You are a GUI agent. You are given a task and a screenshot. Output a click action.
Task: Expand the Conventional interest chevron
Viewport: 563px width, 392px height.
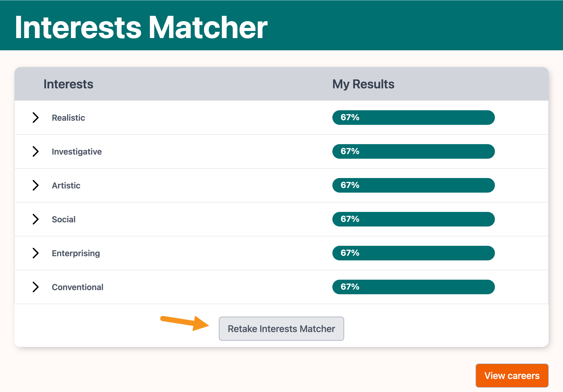click(x=35, y=287)
